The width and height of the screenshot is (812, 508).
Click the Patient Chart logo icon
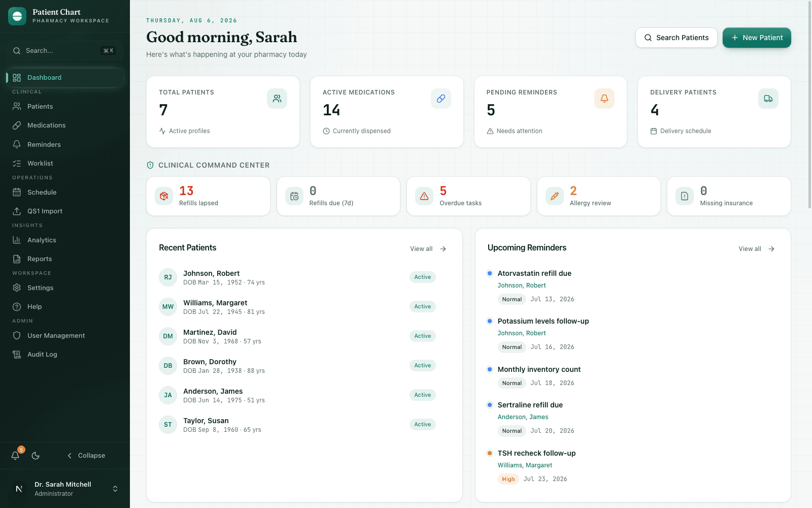tap(17, 16)
